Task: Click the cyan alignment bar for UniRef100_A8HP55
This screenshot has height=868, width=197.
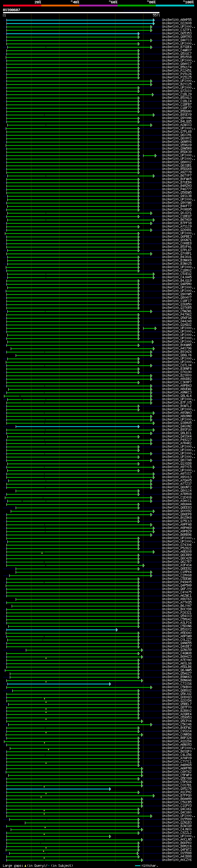Action: pos(80,20)
